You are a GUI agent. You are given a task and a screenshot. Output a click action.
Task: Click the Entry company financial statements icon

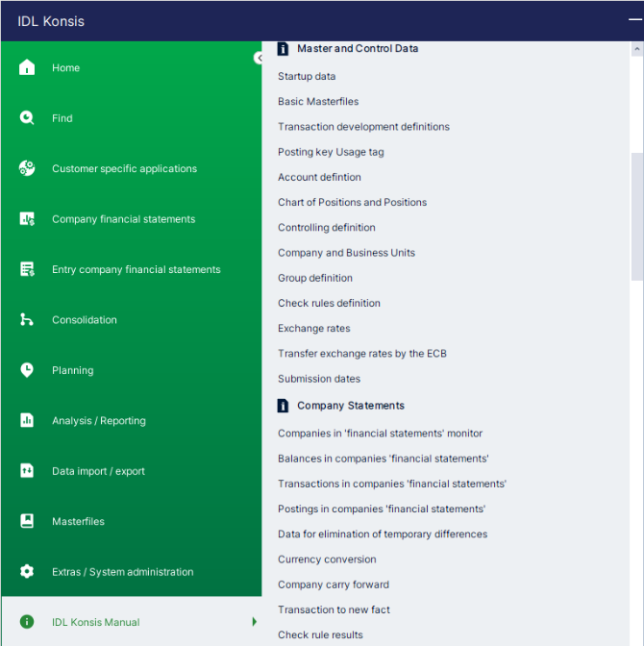(27, 269)
